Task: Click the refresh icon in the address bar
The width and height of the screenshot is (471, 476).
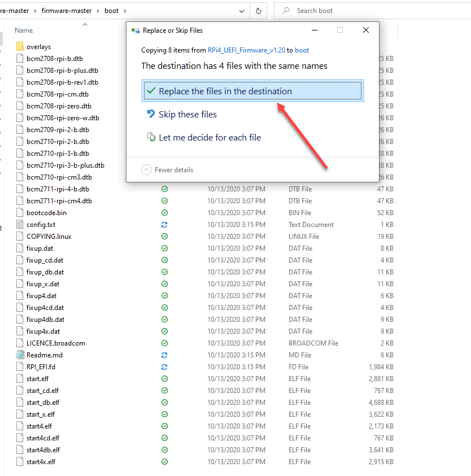Action: (x=259, y=10)
